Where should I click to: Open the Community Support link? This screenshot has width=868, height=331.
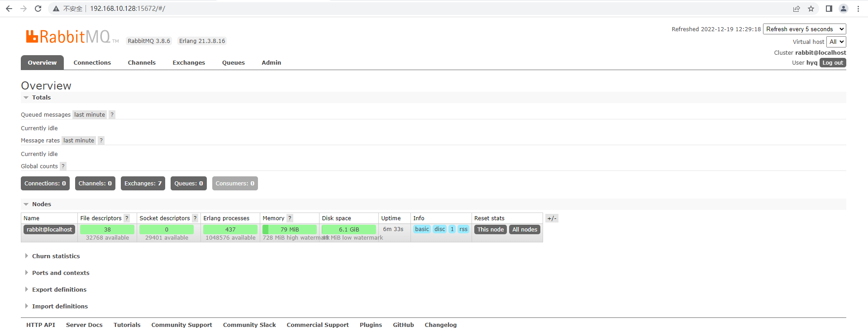(x=181, y=325)
